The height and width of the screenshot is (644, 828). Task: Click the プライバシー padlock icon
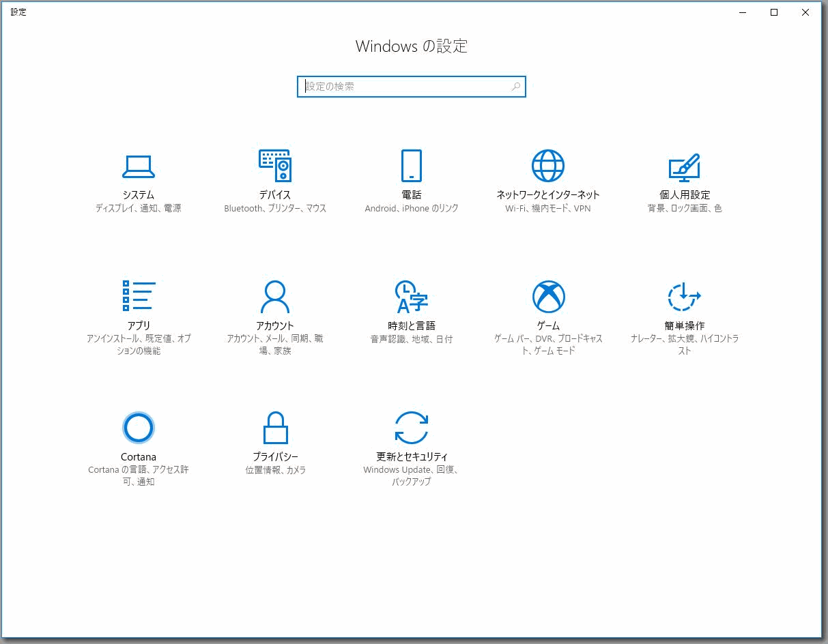[275, 428]
